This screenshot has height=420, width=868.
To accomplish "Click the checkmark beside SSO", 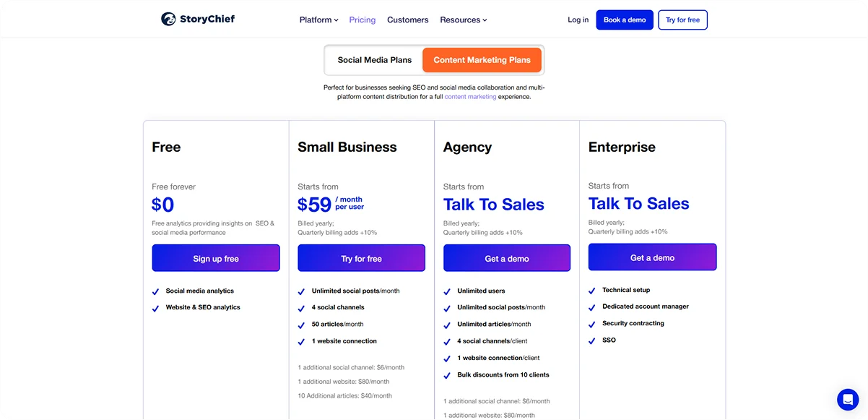I will coord(591,340).
